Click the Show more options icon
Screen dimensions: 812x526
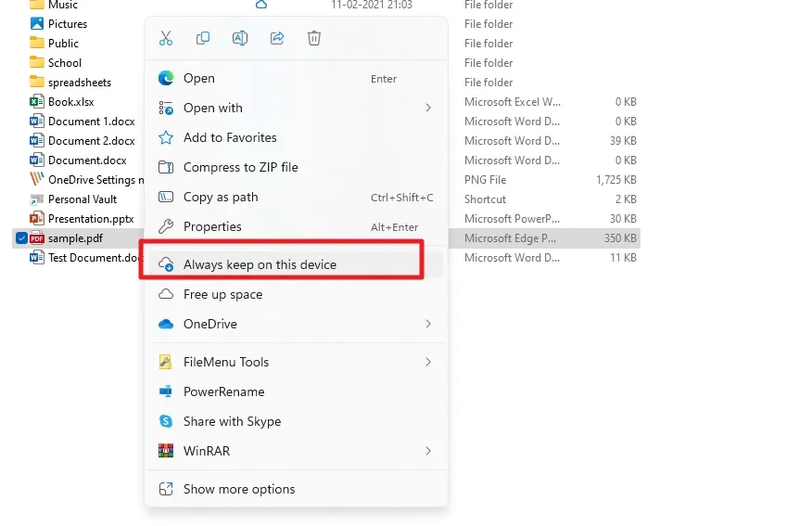[166, 489]
